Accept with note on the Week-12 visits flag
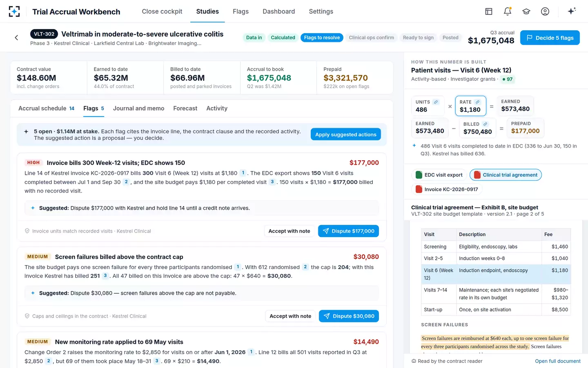588x368 pixels. tap(289, 231)
